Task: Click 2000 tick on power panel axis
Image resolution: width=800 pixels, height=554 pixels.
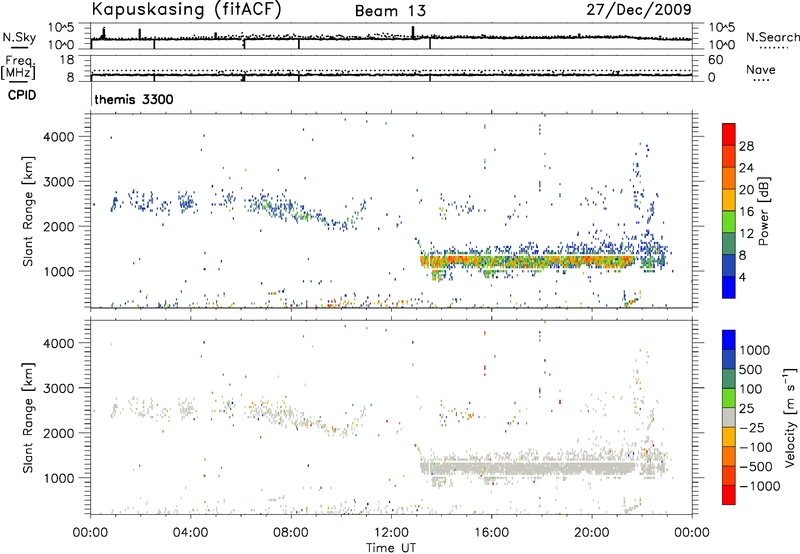Action: coord(59,226)
